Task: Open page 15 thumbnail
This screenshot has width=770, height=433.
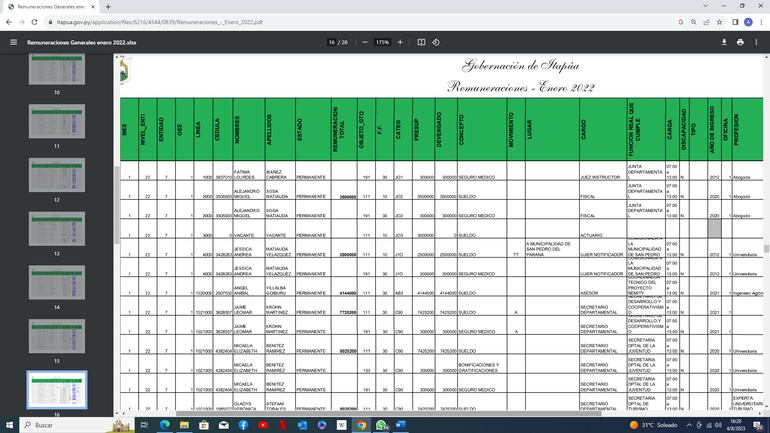Action: (57, 336)
